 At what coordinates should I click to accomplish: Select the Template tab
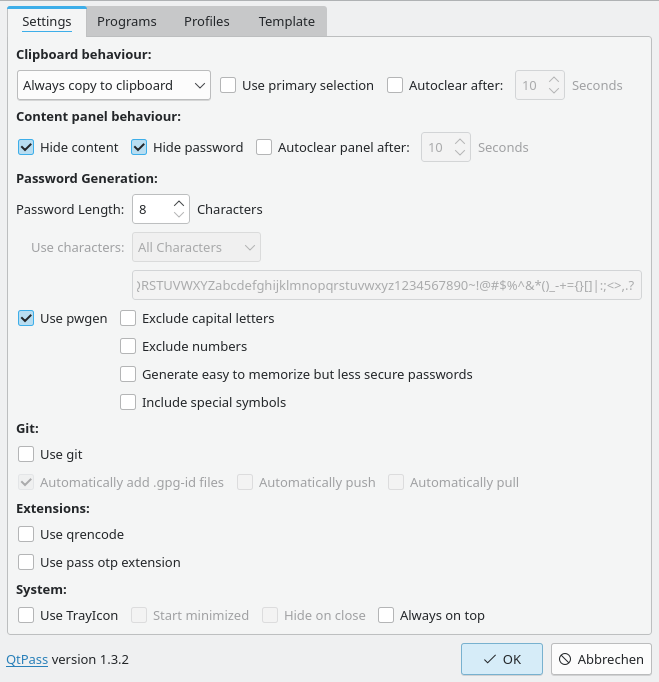287,21
